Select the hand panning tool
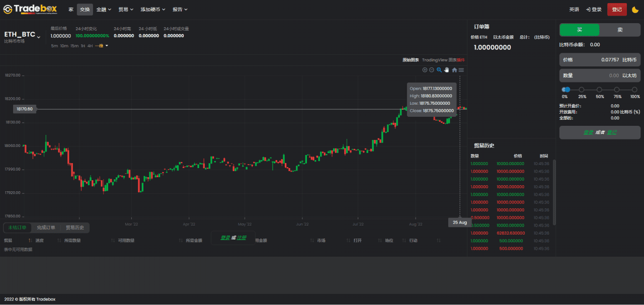The image size is (644, 305). tap(446, 70)
